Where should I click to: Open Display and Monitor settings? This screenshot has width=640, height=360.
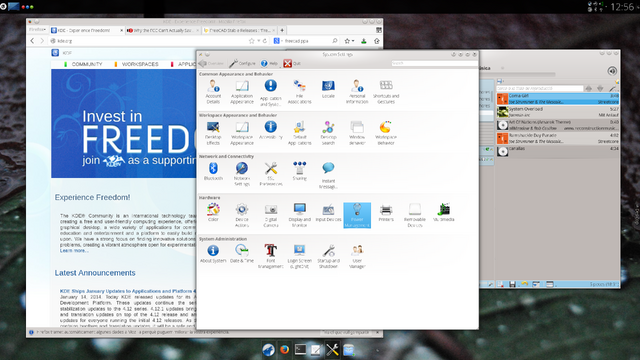pyautogui.click(x=300, y=216)
